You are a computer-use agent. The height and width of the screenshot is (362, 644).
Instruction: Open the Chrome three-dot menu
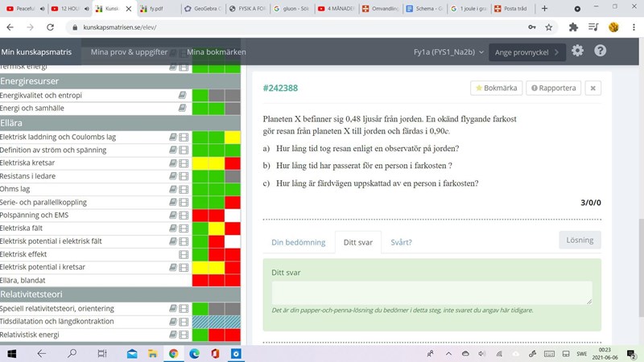pyautogui.click(x=634, y=27)
